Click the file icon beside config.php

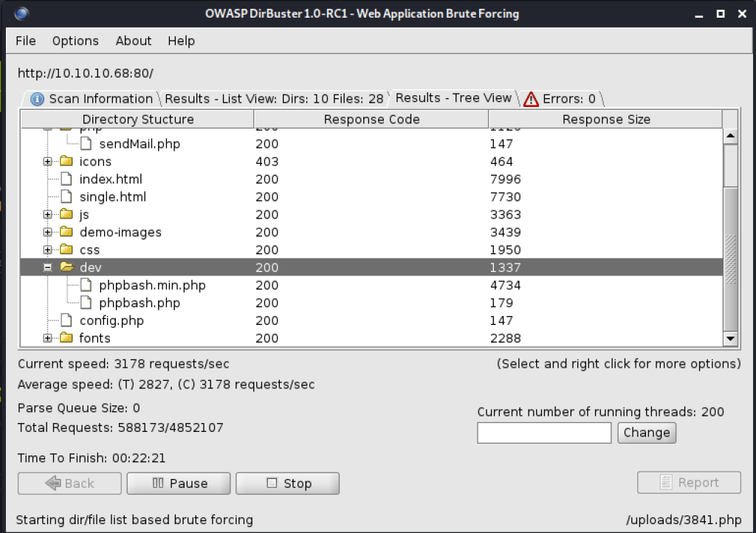coord(66,321)
